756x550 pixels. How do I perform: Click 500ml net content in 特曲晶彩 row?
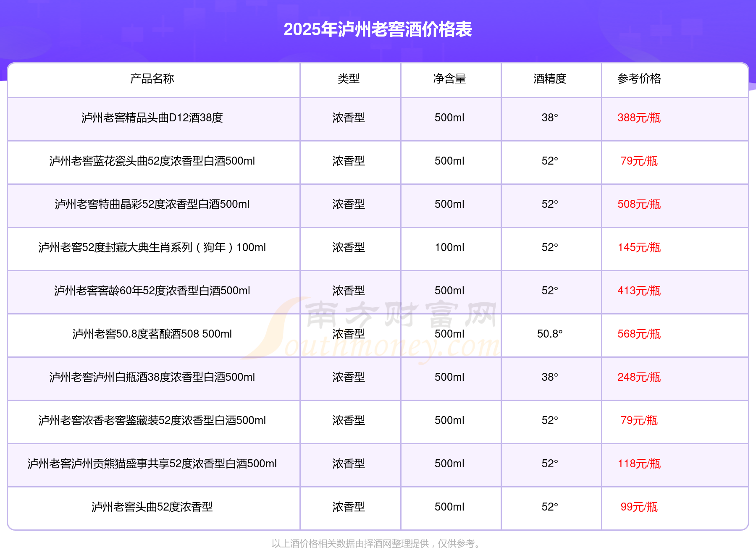point(449,204)
